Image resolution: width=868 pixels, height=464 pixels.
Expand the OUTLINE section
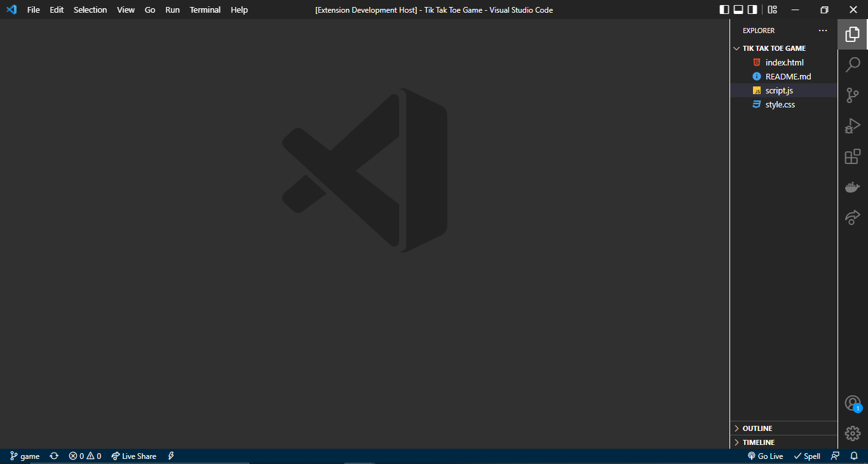coord(783,428)
